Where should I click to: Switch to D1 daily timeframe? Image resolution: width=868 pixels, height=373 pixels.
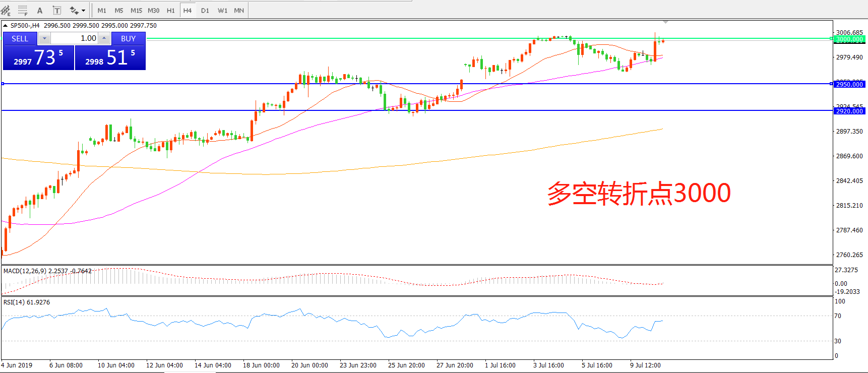(x=205, y=10)
